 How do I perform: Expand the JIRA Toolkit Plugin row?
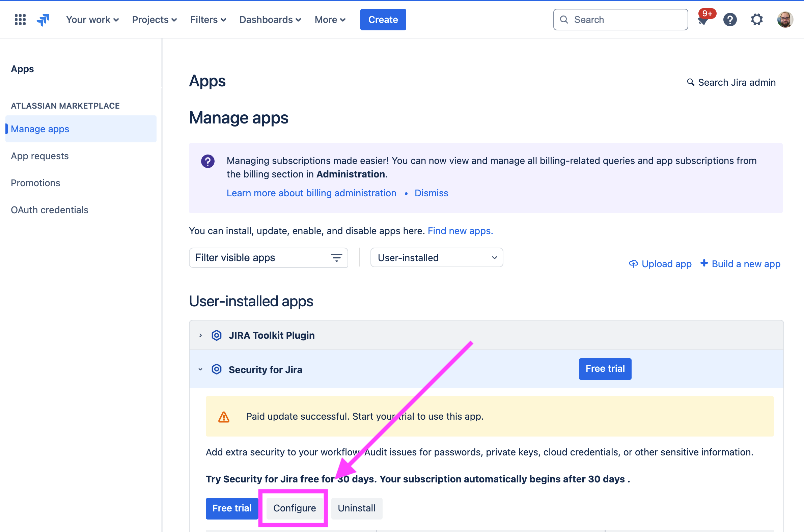tap(200, 335)
